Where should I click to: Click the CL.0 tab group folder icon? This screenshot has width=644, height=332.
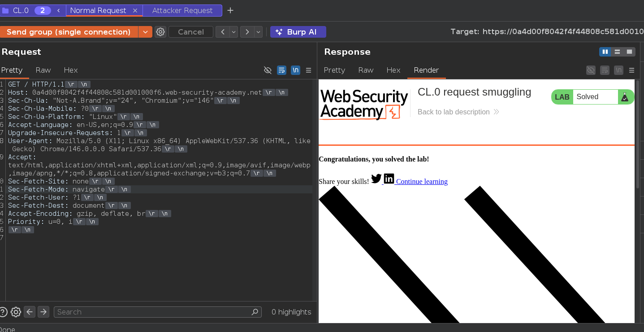(5, 10)
